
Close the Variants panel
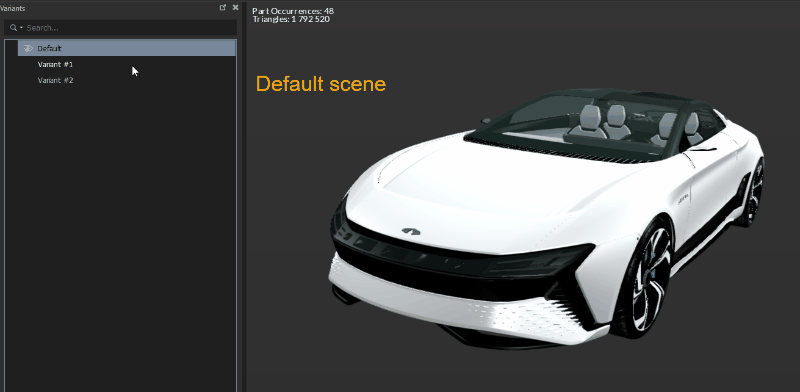235,7
